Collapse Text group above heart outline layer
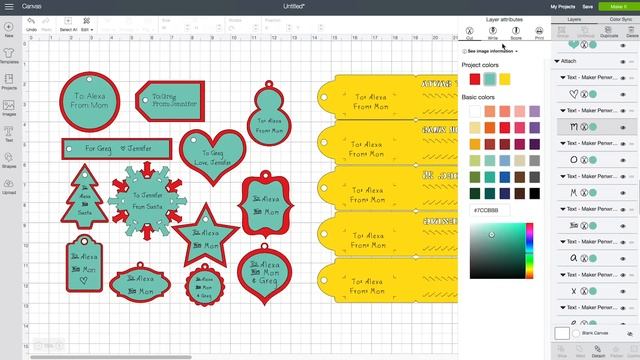 coord(563,78)
